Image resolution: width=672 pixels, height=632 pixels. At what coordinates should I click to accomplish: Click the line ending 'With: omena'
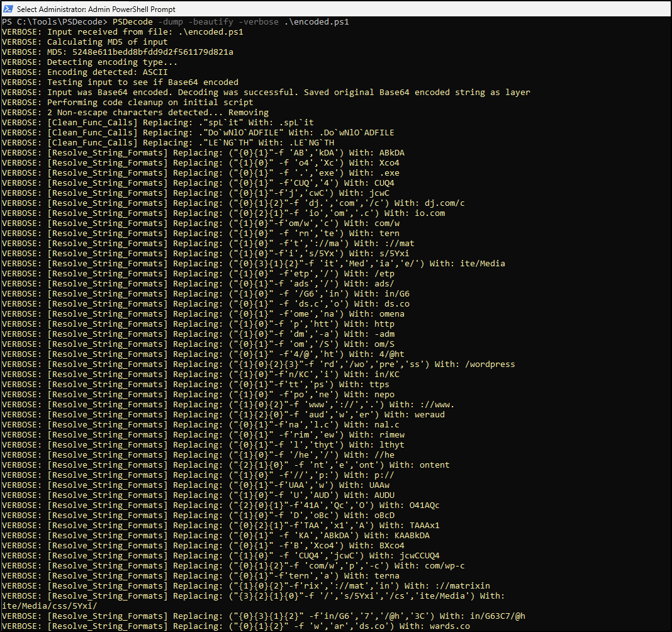pyautogui.click(x=203, y=314)
